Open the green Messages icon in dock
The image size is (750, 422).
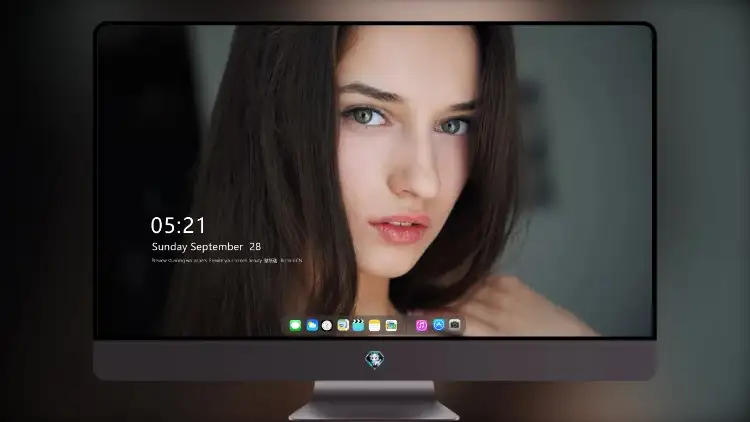tap(295, 325)
